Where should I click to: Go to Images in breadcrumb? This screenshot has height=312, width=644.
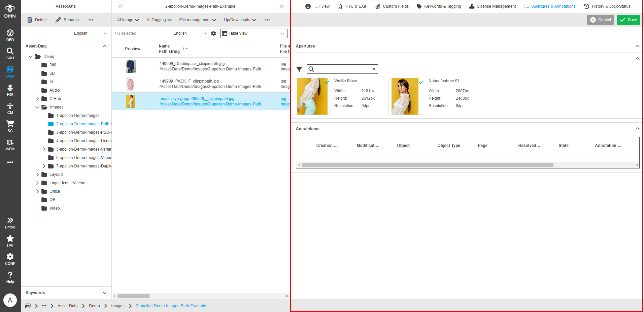tap(118, 306)
